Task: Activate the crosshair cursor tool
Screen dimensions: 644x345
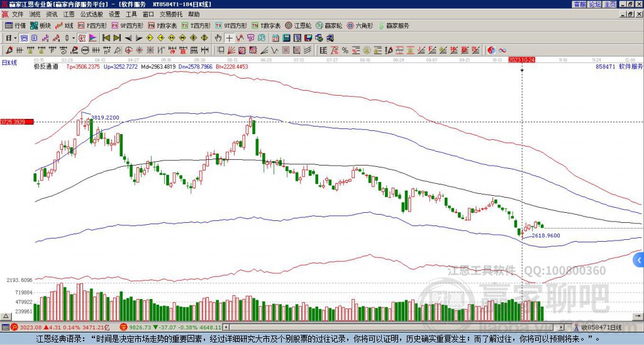Action: click(229, 38)
